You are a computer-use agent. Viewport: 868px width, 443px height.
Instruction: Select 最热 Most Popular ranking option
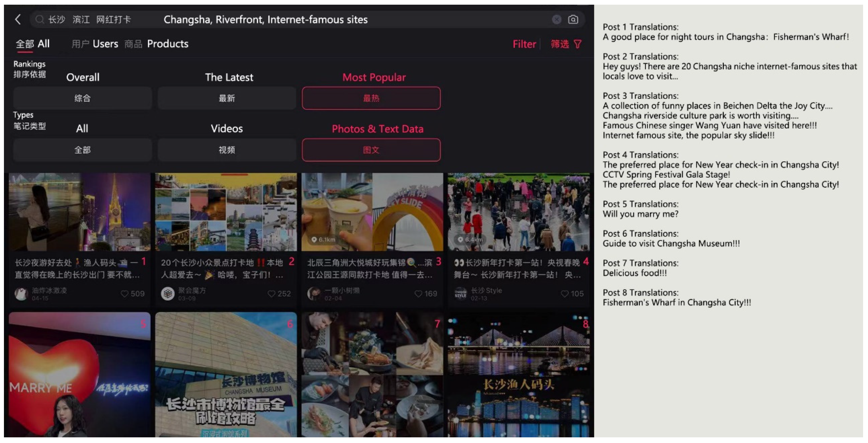[371, 98]
